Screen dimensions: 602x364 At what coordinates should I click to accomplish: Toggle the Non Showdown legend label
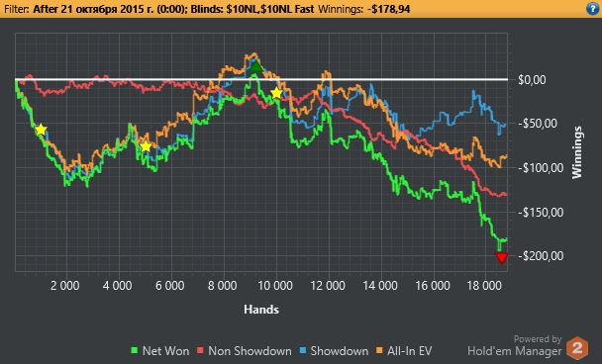tap(250, 351)
